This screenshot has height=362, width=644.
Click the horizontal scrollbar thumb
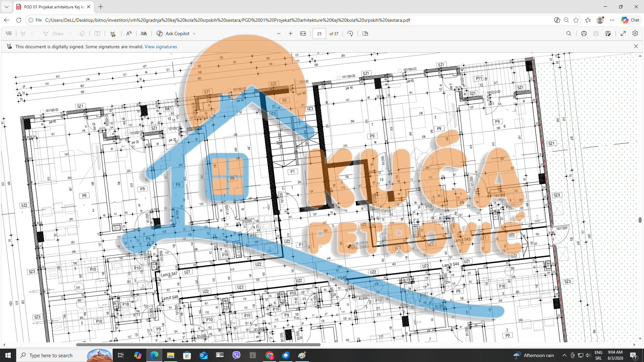point(198,345)
